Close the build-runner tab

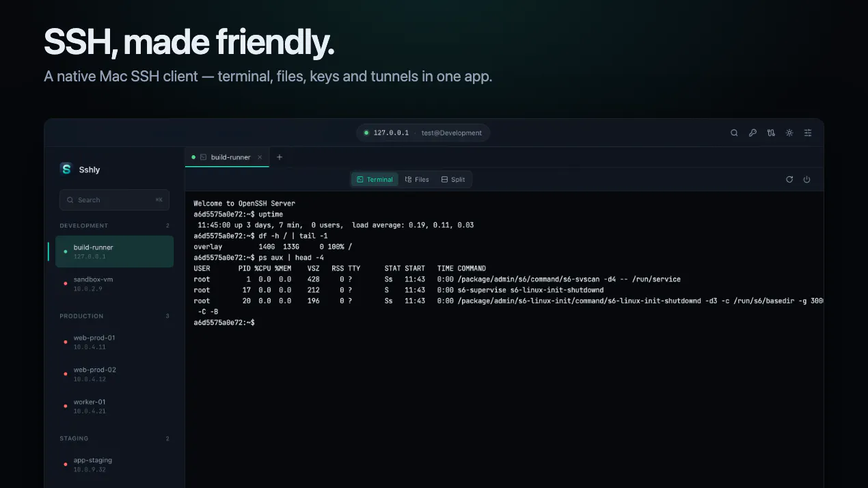pos(260,157)
